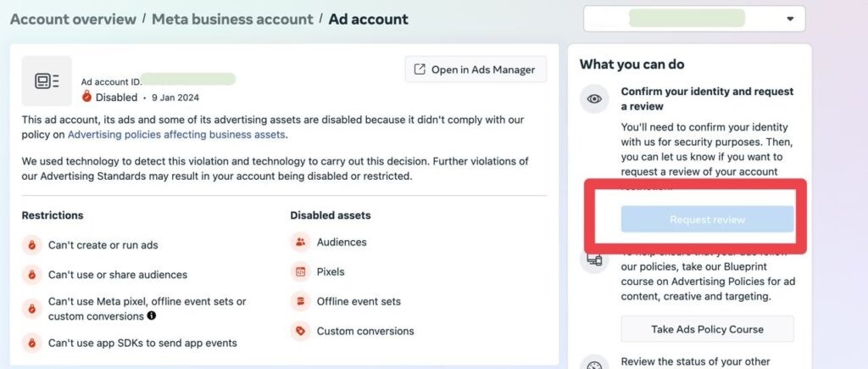Click the Audiences disabled asset icon

(x=301, y=242)
